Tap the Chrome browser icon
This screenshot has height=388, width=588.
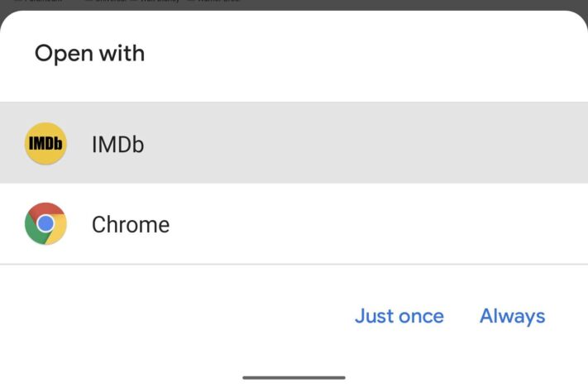click(x=45, y=223)
